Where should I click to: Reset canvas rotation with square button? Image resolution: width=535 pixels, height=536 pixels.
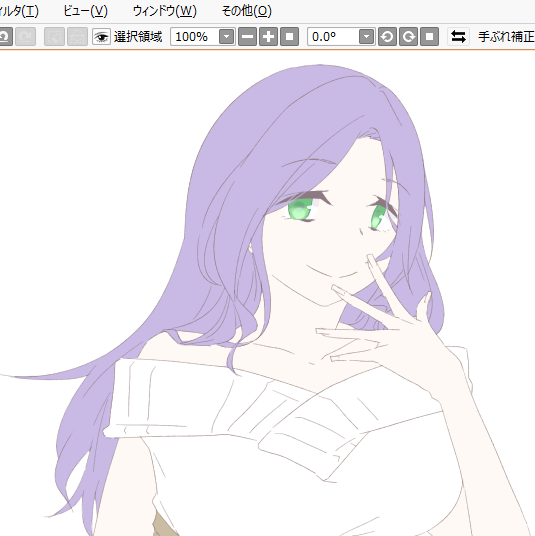pyautogui.click(x=429, y=37)
